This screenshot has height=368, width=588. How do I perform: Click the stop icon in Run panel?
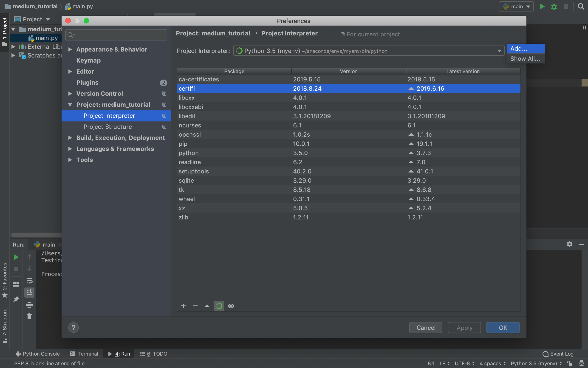(x=16, y=269)
